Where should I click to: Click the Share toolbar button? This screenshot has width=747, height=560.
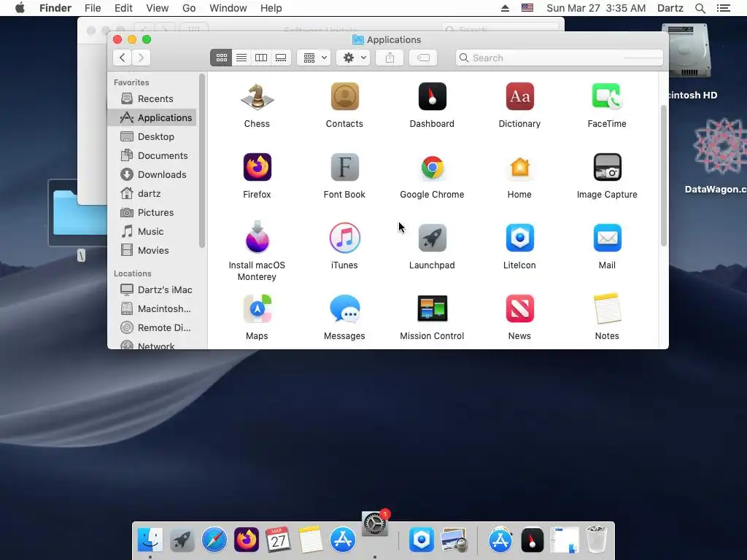point(390,58)
